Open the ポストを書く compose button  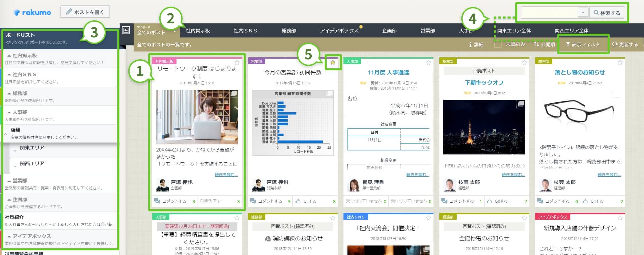[x=85, y=12]
